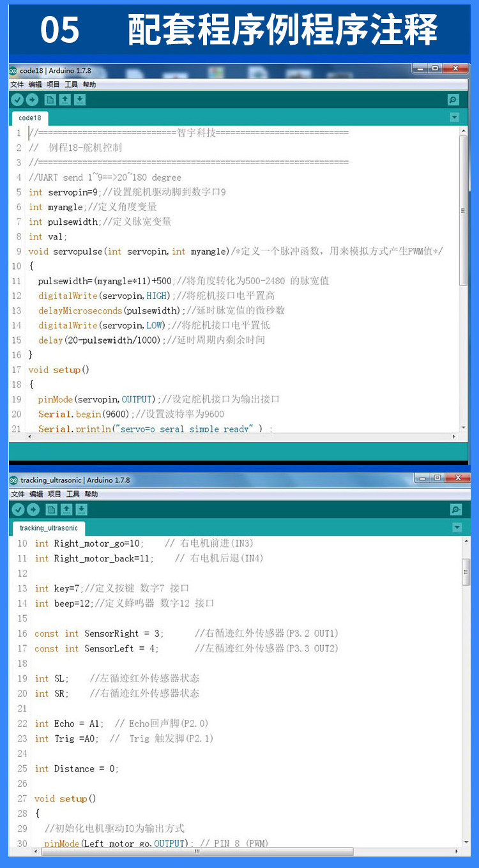
Task: Open 工具 menu in code18 window
Action: [72, 84]
